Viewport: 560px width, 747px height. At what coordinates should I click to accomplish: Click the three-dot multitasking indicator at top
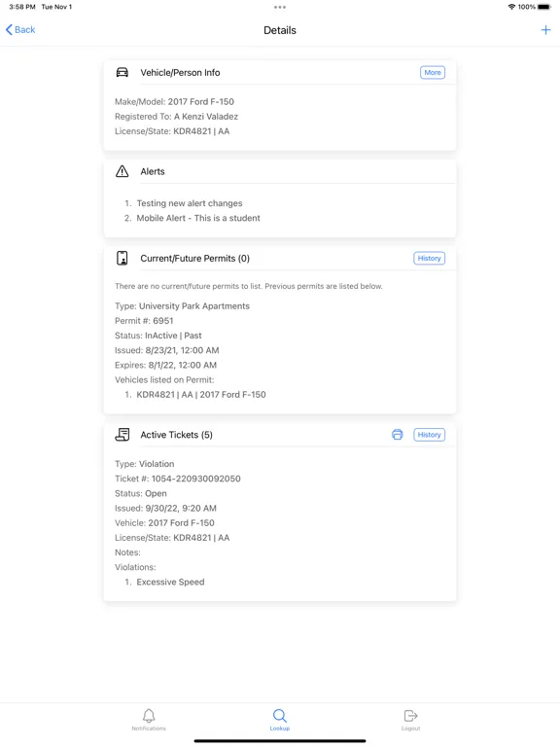point(280,7)
